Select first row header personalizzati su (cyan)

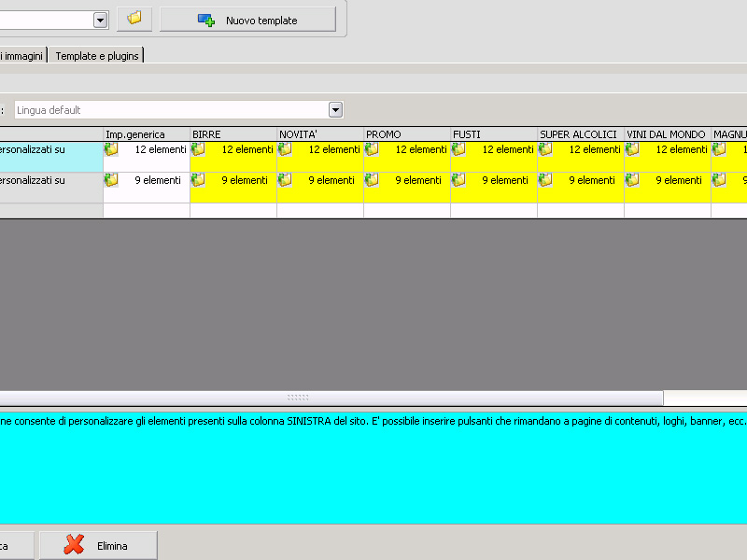click(x=51, y=157)
